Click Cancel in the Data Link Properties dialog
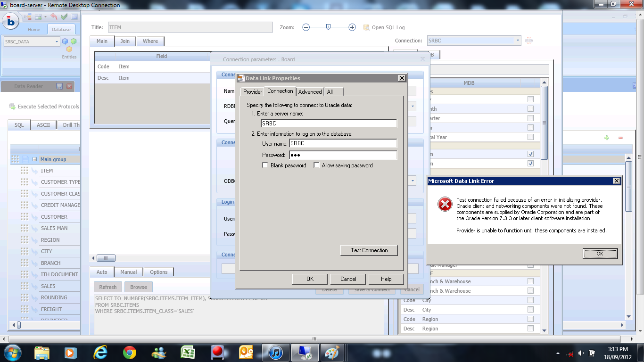The image size is (644, 362). [348, 279]
